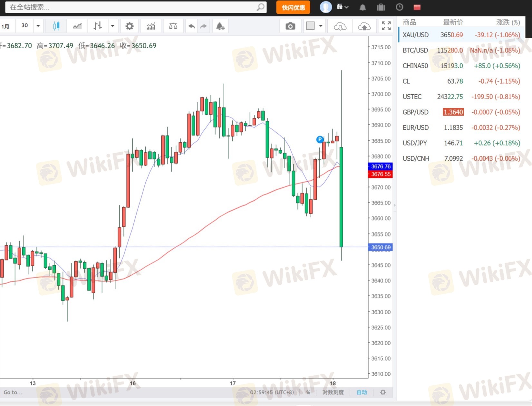This screenshot has width=532, height=406.
Task: Expand the bar type dropdown arrow
Action: tap(112, 26)
